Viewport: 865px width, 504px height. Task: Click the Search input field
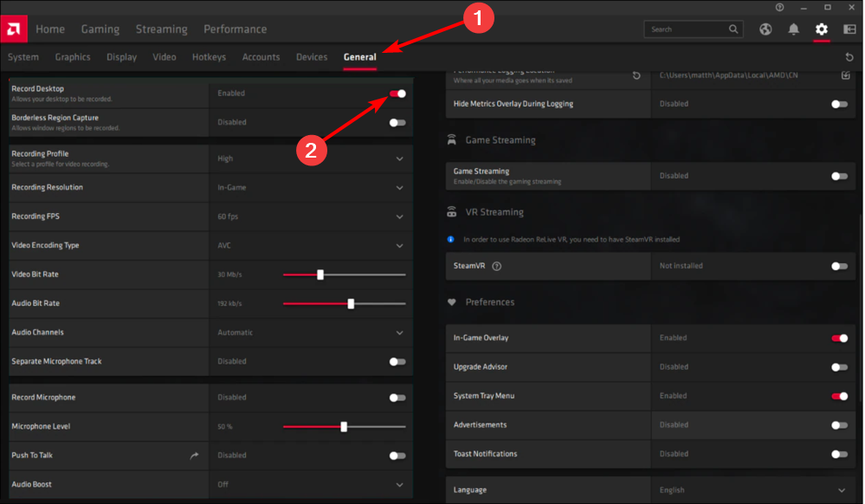[x=694, y=29]
